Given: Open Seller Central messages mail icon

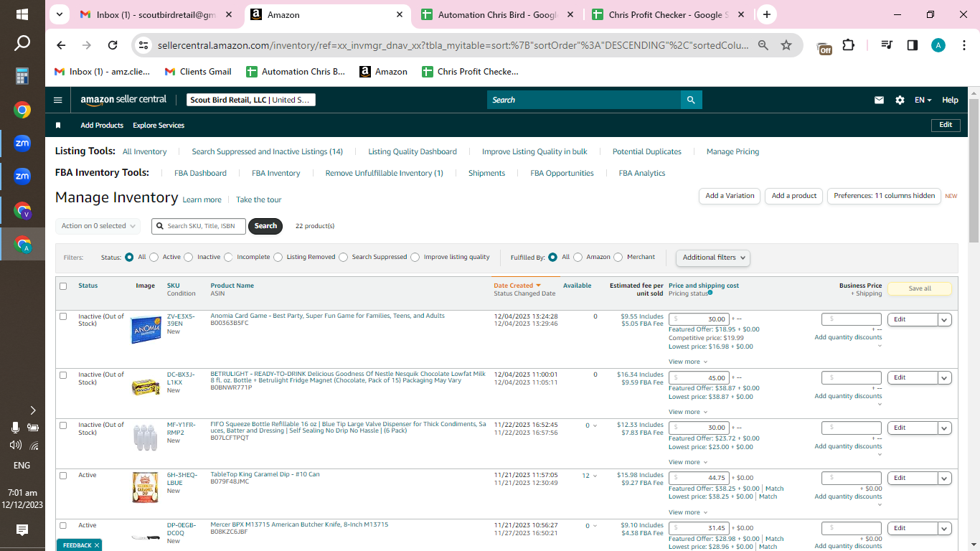Looking at the screenshot, I should tap(879, 100).
